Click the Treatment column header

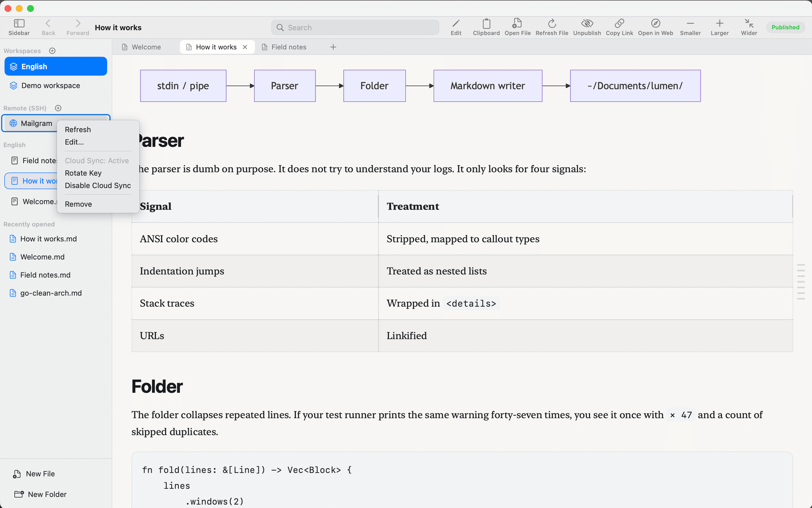586,206
